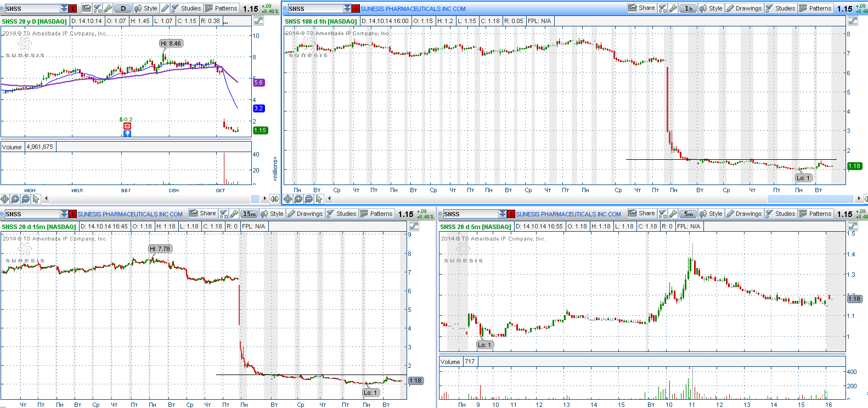Click the study tools icon in 1h chart
The height and width of the screenshot is (408, 868).
663,8
